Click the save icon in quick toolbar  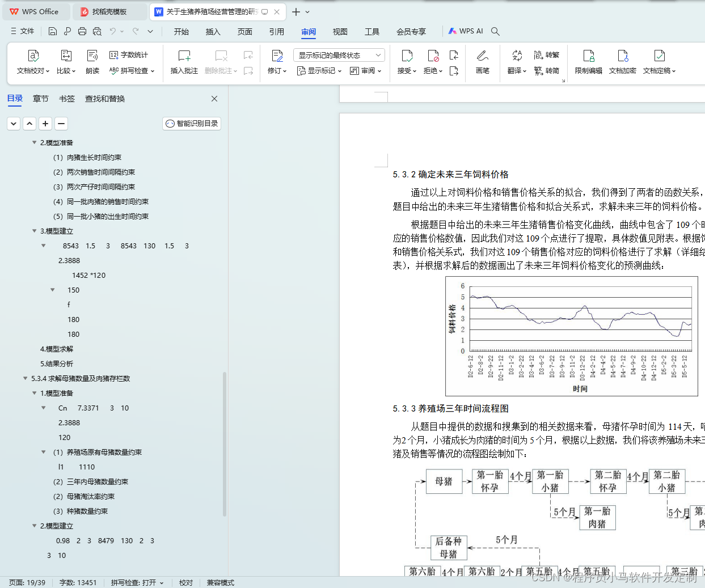tap(52, 31)
